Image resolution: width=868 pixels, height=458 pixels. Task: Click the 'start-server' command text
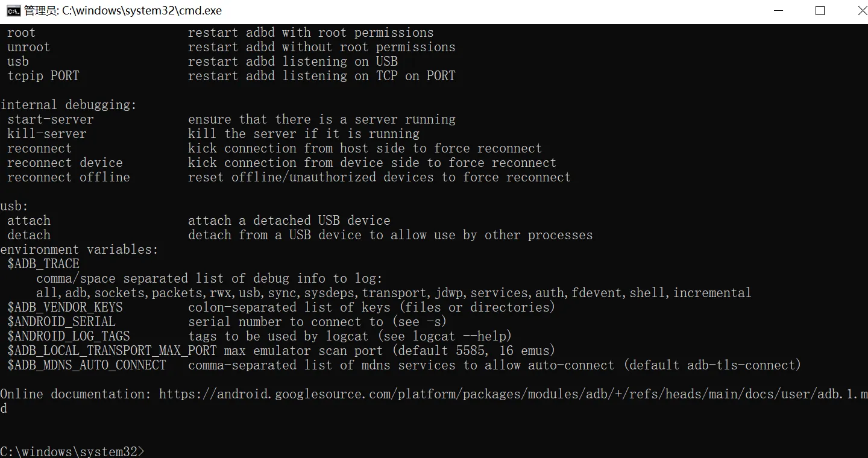pos(51,119)
